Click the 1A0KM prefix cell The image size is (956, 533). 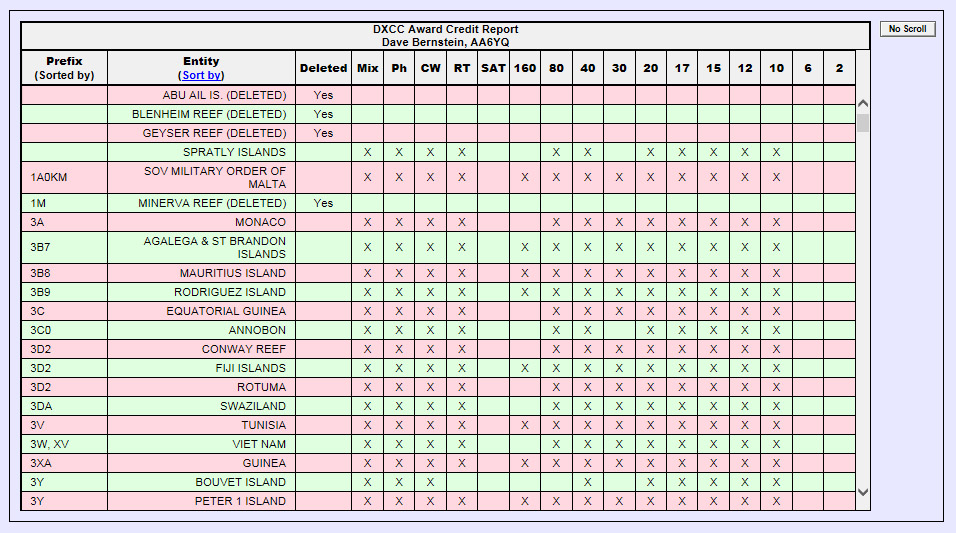[64, 177]
